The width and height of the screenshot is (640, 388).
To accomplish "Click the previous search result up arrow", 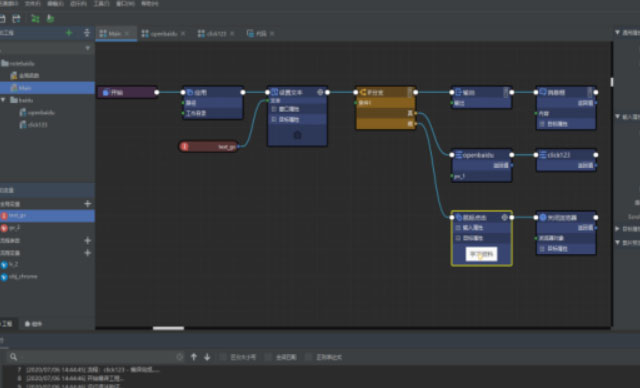I will click(x=194, y=357).
